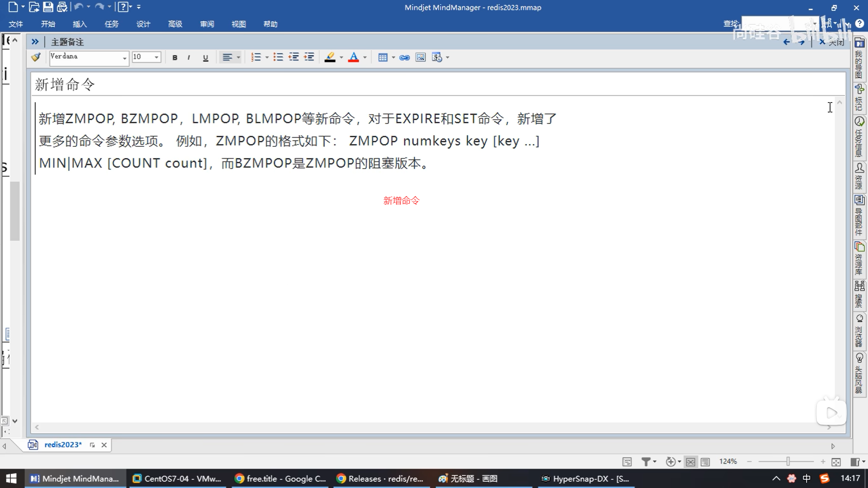Open the font size dropdown
This screenshot has height=488, width=868.
(156, 57)
